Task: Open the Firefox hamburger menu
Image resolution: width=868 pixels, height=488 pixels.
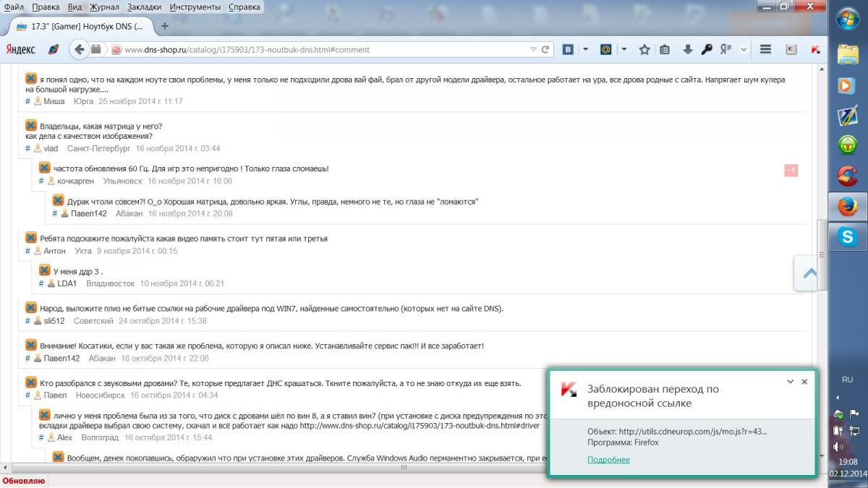Action: point(765,50)
